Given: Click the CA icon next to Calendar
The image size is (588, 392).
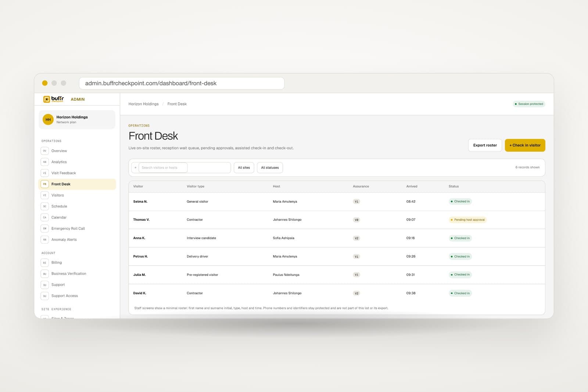Looking at the screenshot, I should [x=45, y=217].
